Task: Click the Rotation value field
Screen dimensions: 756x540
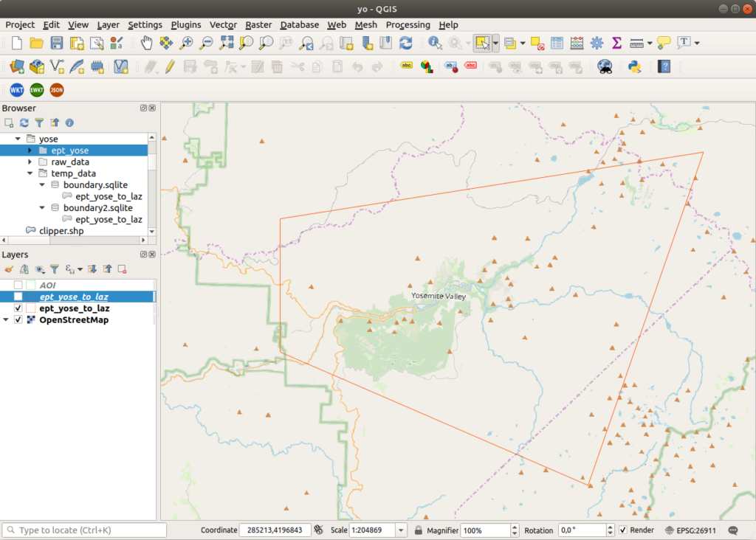Action: (x=582, y=530)
